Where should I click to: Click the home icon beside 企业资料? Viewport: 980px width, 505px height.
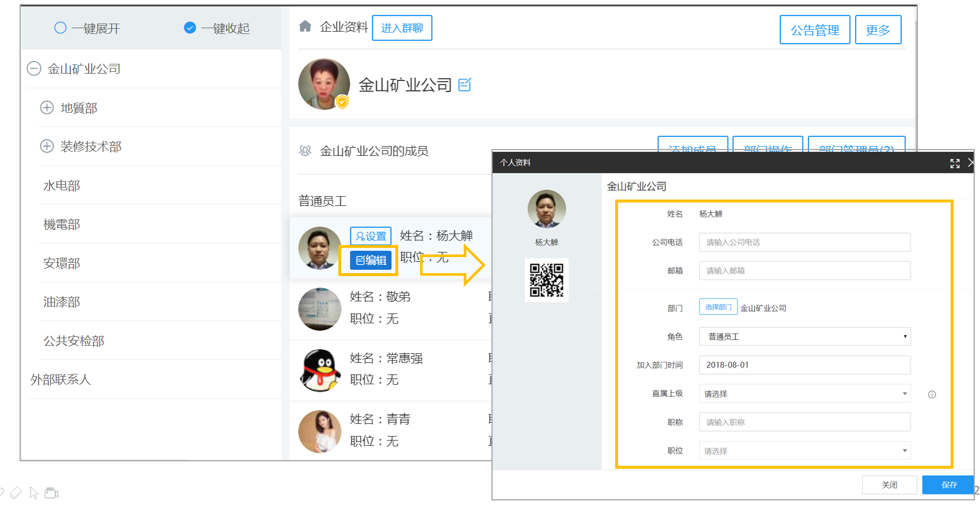tap(306, 26)
